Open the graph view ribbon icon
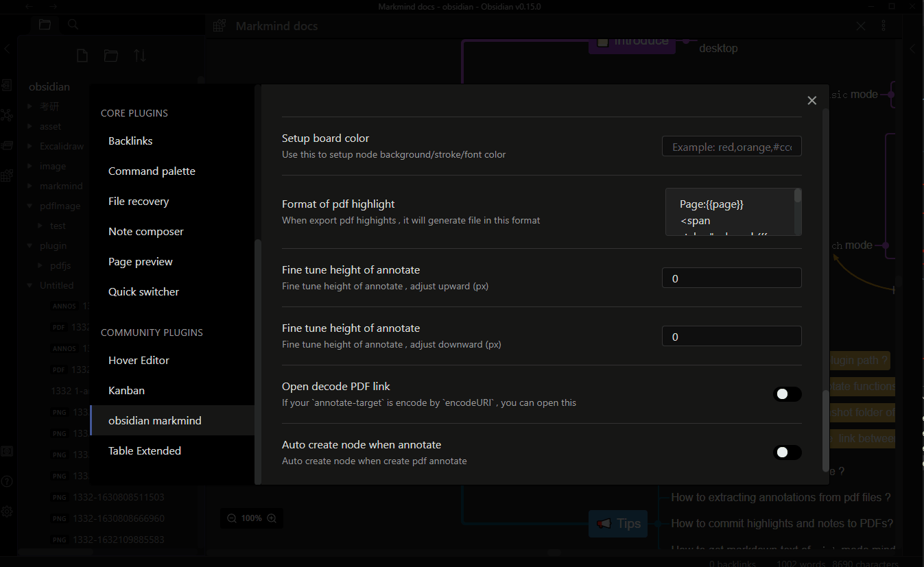 tap(7, 115)
